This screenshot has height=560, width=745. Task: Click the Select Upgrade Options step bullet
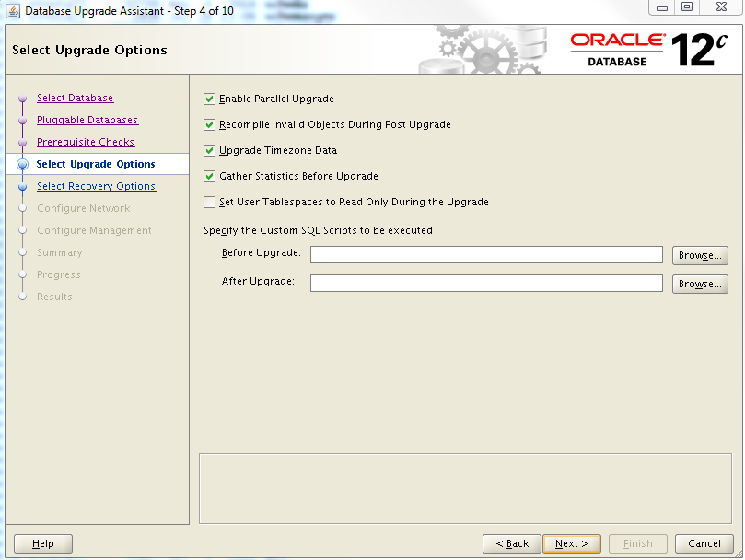point(22,165)
